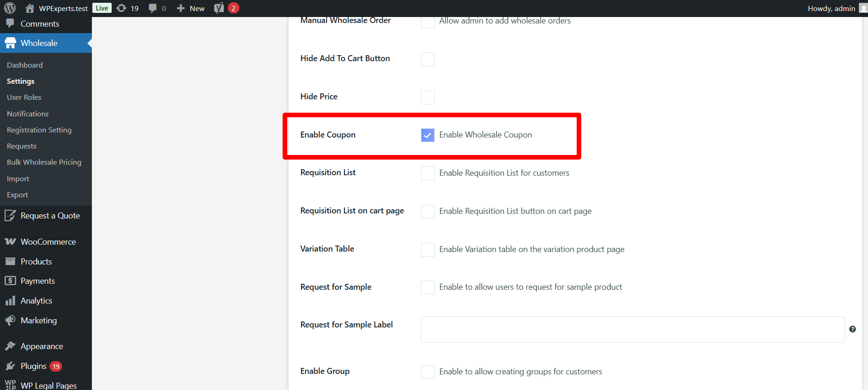Uncheck Enable Wholesale Coupon checkbox
This screenshot has width=868, height=390.
(x=428, y=135)
